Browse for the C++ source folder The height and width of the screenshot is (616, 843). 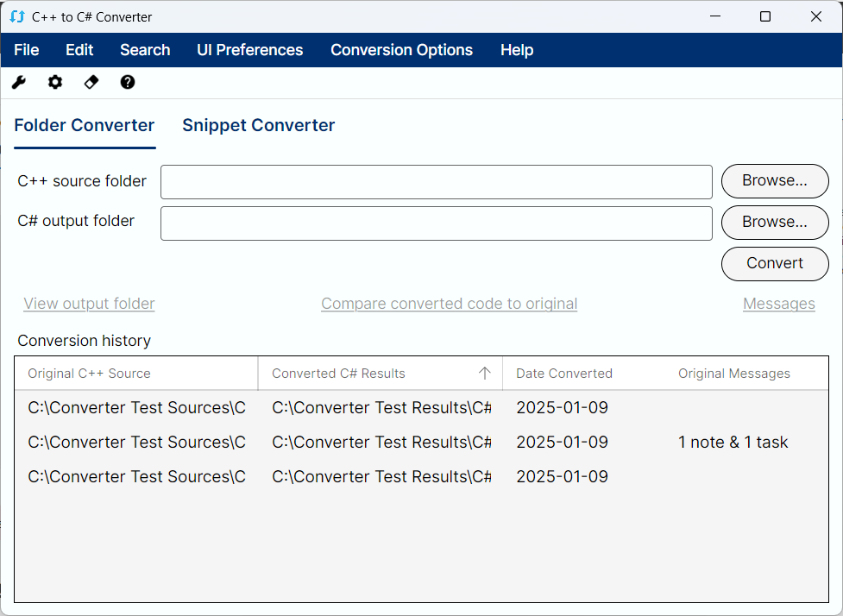(774, 181)
